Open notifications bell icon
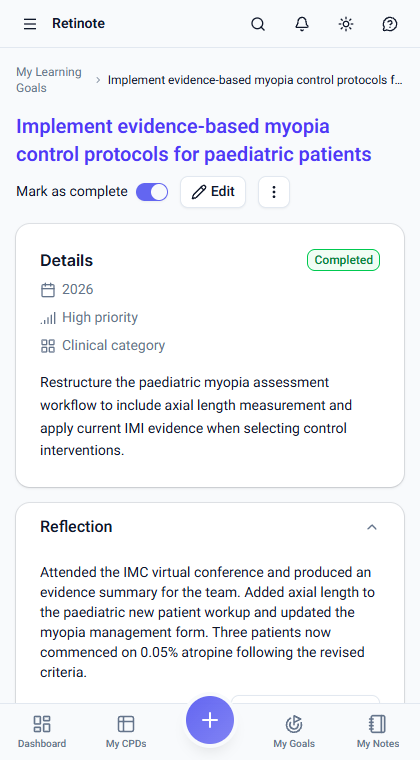Screen dimensions: 420x760 click(302, 24)
